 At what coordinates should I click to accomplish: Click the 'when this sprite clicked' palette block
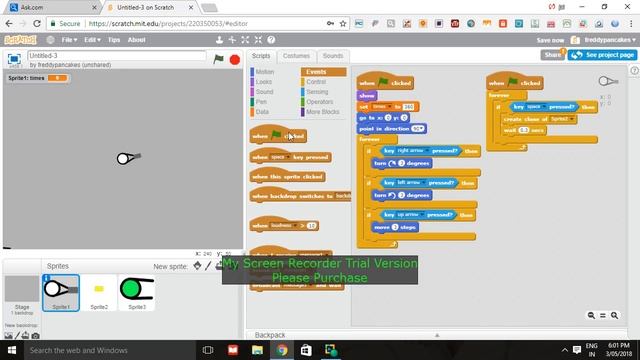[287, 176]
